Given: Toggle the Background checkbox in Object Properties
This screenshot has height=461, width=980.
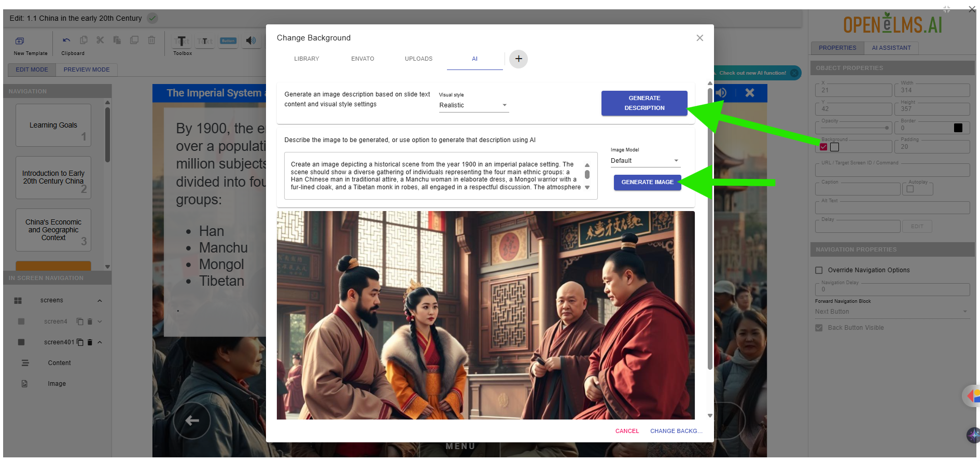Looking at the screenshot, I should 823,147.
